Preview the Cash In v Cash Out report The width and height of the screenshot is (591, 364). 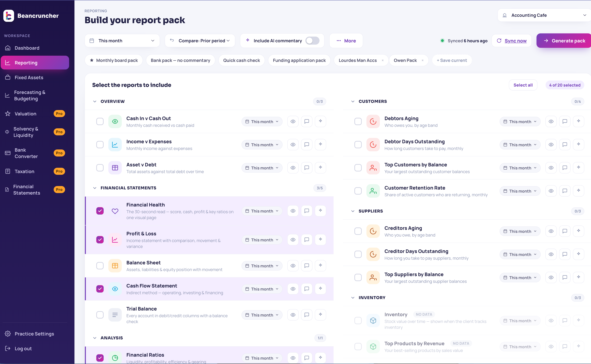pos(293,122)
